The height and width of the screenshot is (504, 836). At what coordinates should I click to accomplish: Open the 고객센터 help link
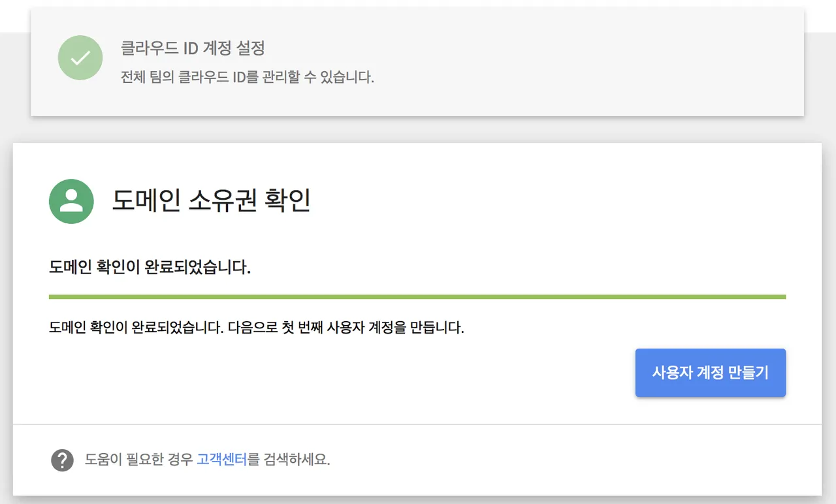(x=221, y=460)
